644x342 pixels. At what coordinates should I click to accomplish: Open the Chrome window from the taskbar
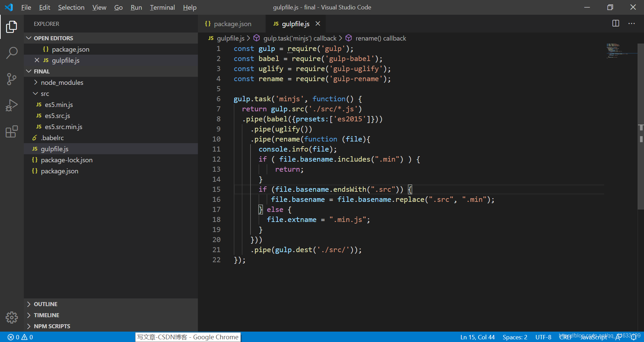pos(188,337)
